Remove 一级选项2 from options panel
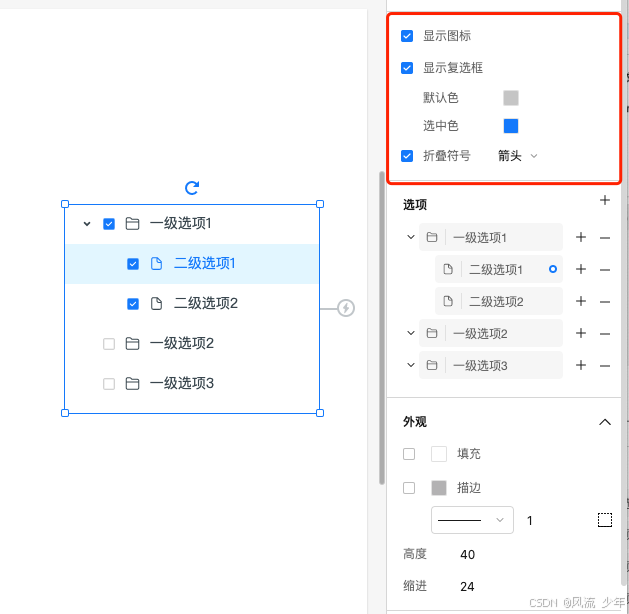 pos(605,334)
